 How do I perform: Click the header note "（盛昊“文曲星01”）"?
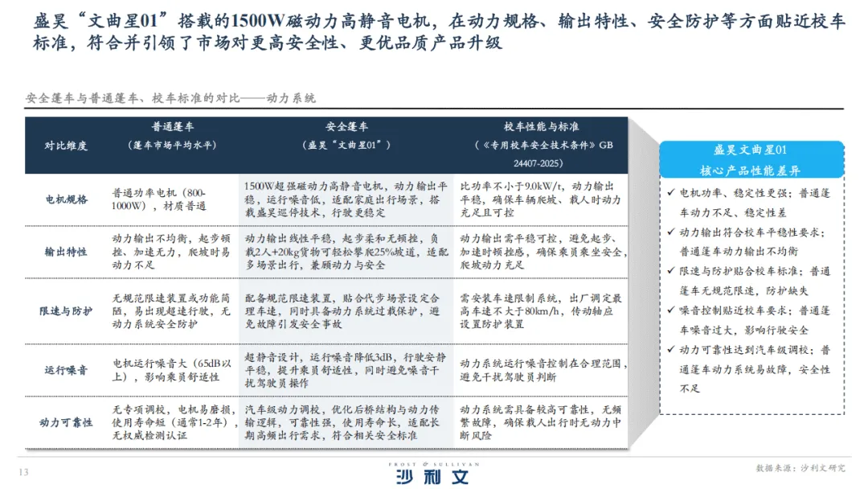[x=346, y=145]
